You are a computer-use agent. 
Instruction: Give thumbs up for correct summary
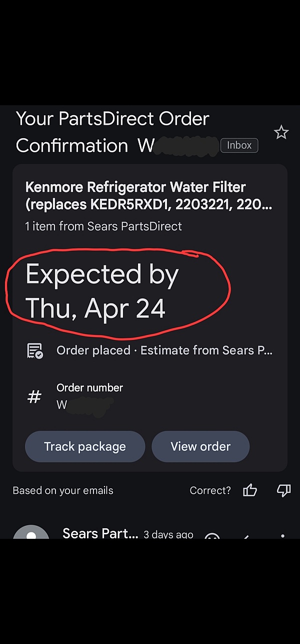click(x=250, y=491)
